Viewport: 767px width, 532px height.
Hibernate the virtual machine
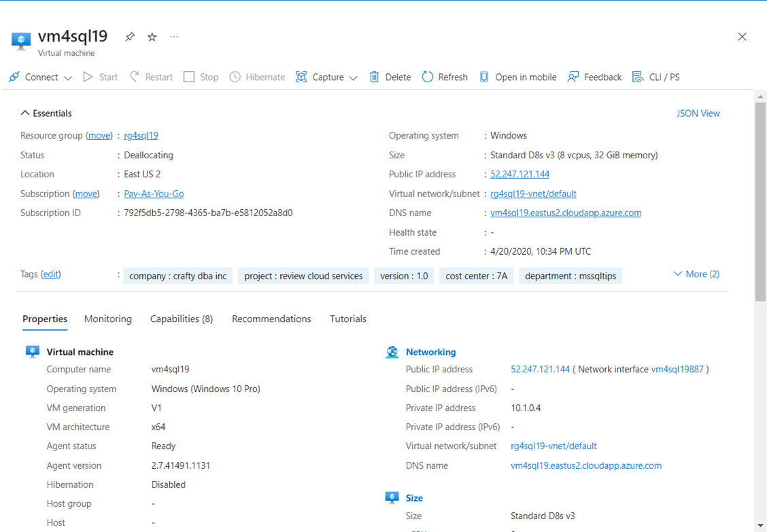point(257,77)
